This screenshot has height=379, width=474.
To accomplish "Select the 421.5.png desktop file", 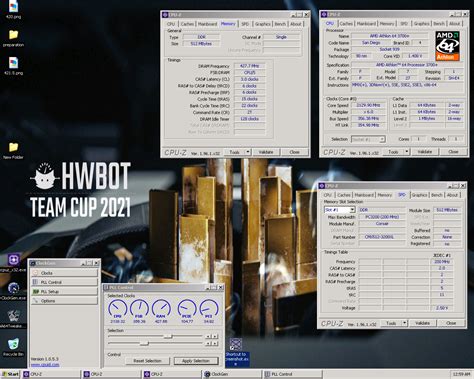I will (13, 65).
